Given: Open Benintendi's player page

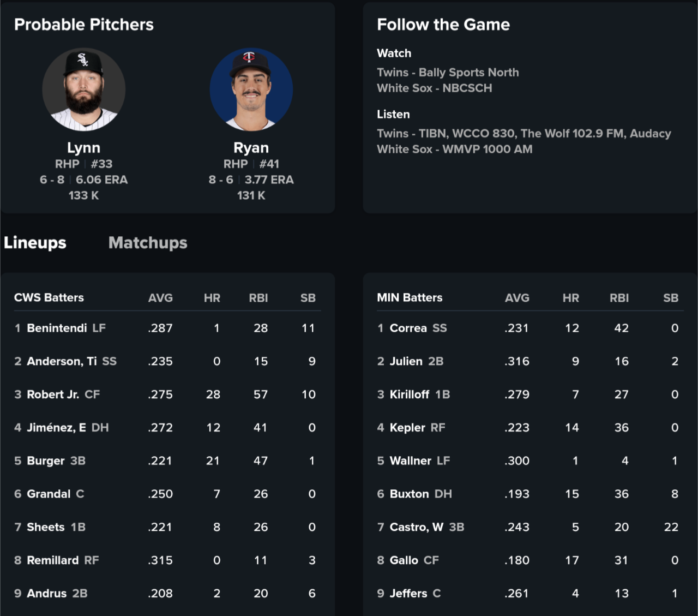Looking at the screenshot, I should (57, 328).
